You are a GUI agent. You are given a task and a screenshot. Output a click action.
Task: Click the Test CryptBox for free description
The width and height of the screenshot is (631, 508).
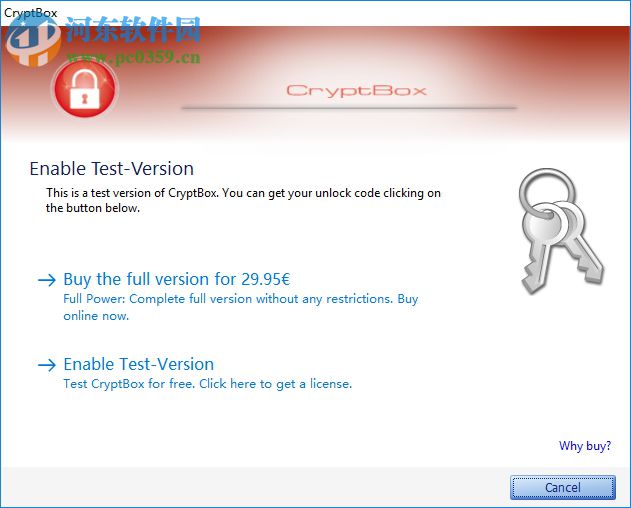tap(207, 383)
